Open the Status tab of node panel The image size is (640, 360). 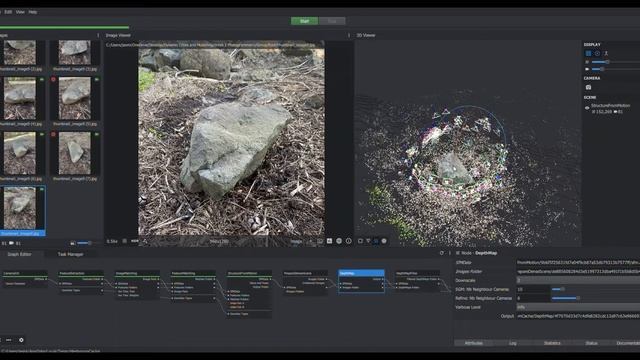[591, 343]
